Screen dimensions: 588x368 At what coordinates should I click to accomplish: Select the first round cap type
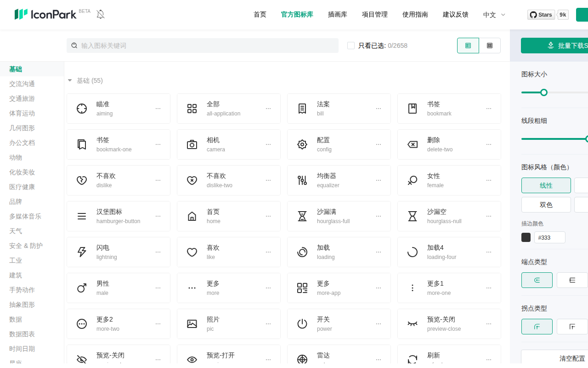[537, 280]
